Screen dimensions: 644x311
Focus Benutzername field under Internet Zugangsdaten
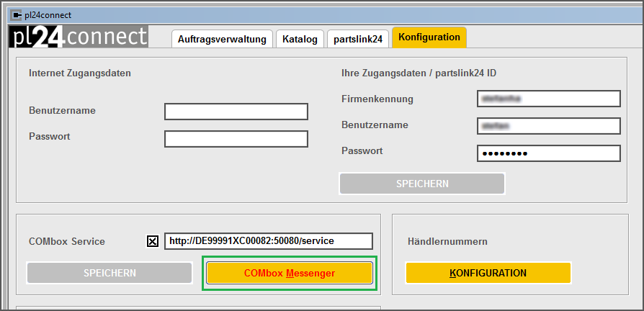pos(236,112)
